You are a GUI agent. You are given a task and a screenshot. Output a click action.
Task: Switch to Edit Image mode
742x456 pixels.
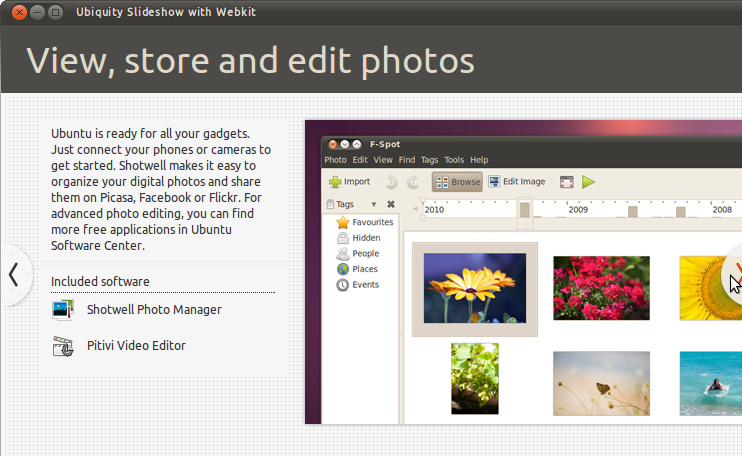(517, 182)
